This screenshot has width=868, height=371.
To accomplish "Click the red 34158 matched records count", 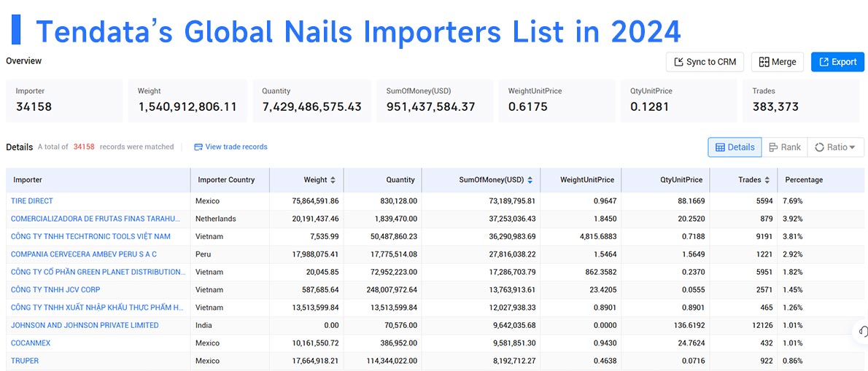I will click(84, 147).
